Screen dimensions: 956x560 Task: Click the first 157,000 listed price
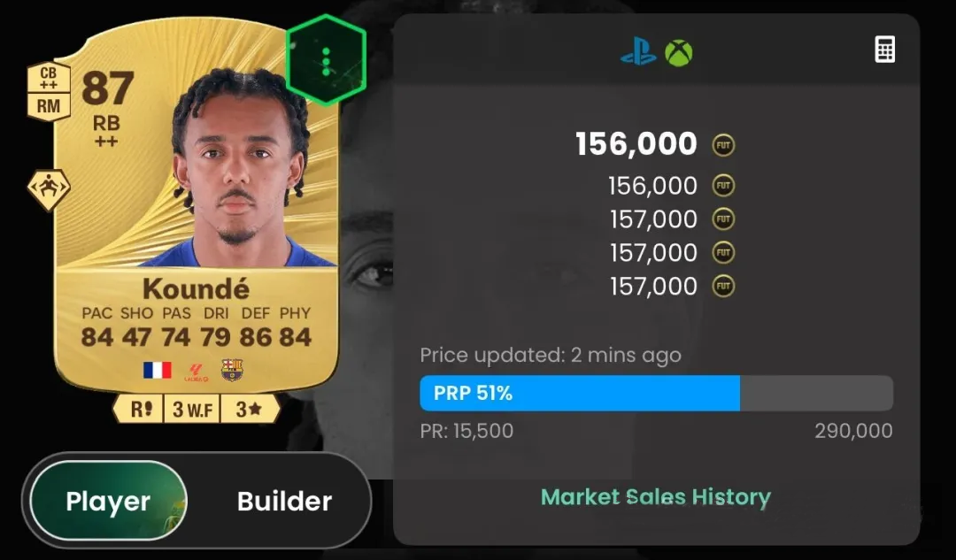tap(653, 219)
